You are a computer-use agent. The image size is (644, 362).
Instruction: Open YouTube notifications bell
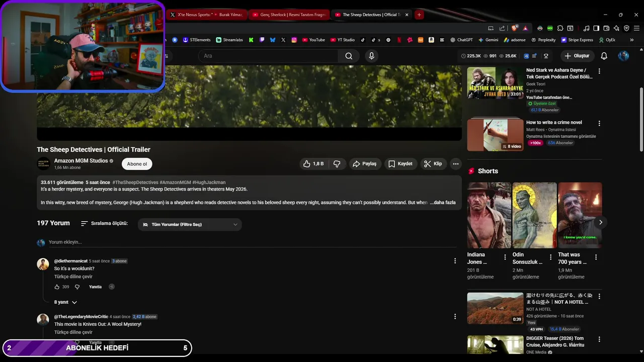[604, 56]
